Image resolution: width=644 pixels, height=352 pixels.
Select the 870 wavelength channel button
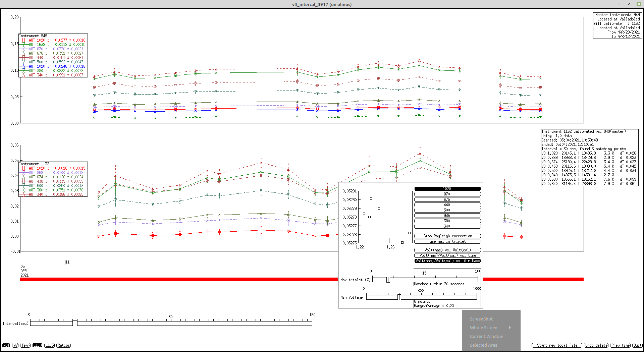click(447, 194)
